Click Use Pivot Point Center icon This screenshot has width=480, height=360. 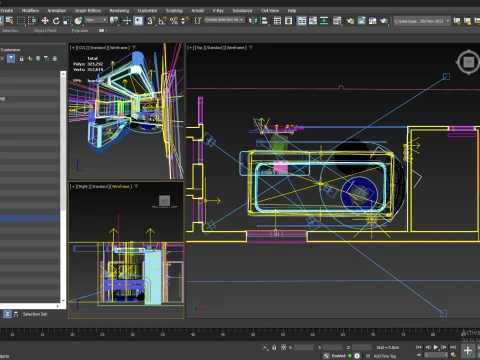point(114,21)
